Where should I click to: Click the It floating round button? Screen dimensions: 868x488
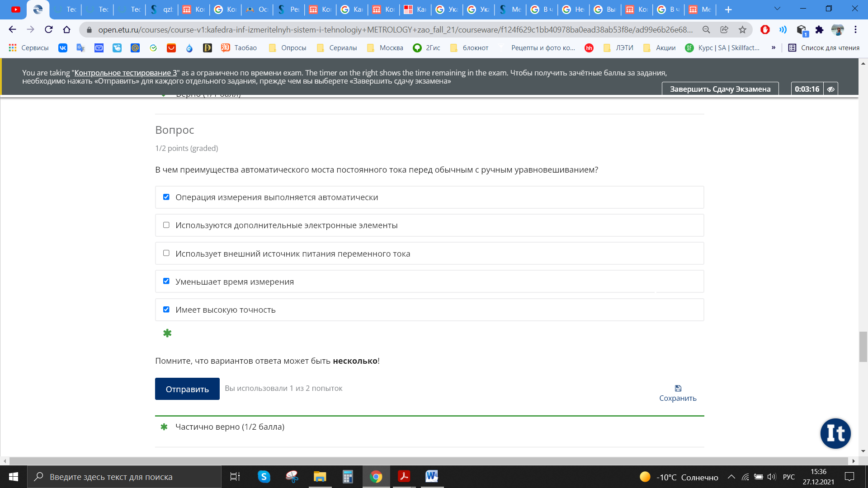[835, 433]
